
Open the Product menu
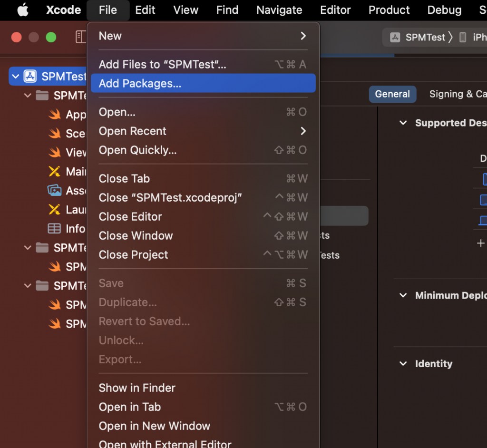tap(389, 10)
